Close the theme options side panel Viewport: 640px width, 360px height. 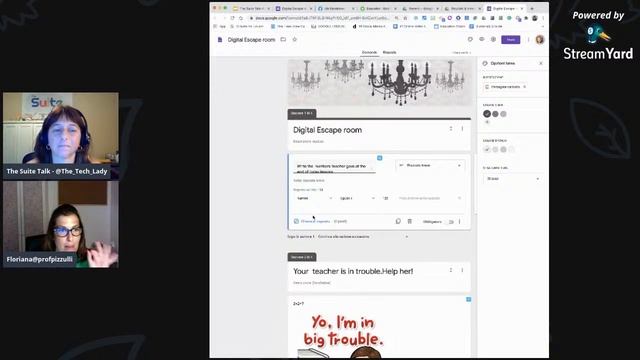[x=541, y=63]
